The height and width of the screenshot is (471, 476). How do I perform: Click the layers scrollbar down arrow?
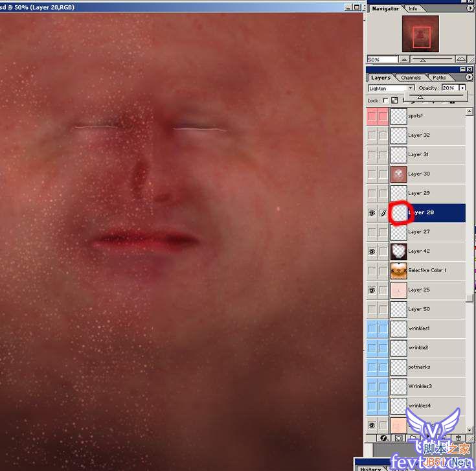[x=470, y=430]
